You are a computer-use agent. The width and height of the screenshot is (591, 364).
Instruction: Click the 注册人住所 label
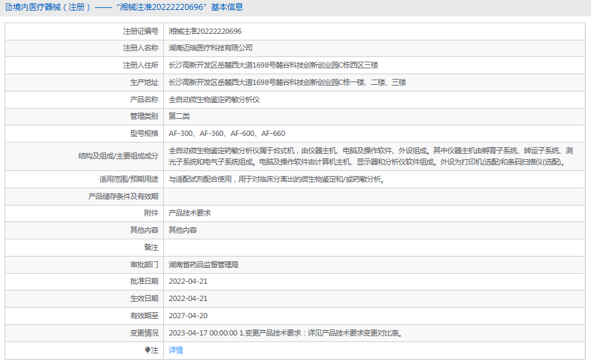141,65
